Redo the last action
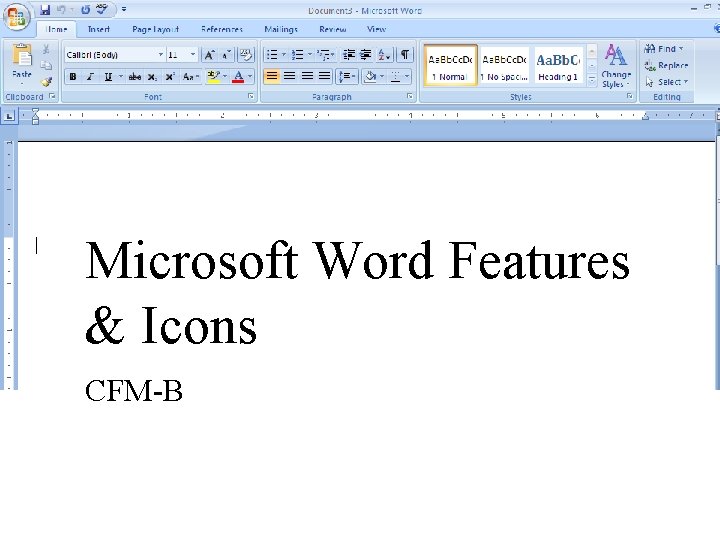This screenshot has width=720, height=540. [x=85, y=9]
